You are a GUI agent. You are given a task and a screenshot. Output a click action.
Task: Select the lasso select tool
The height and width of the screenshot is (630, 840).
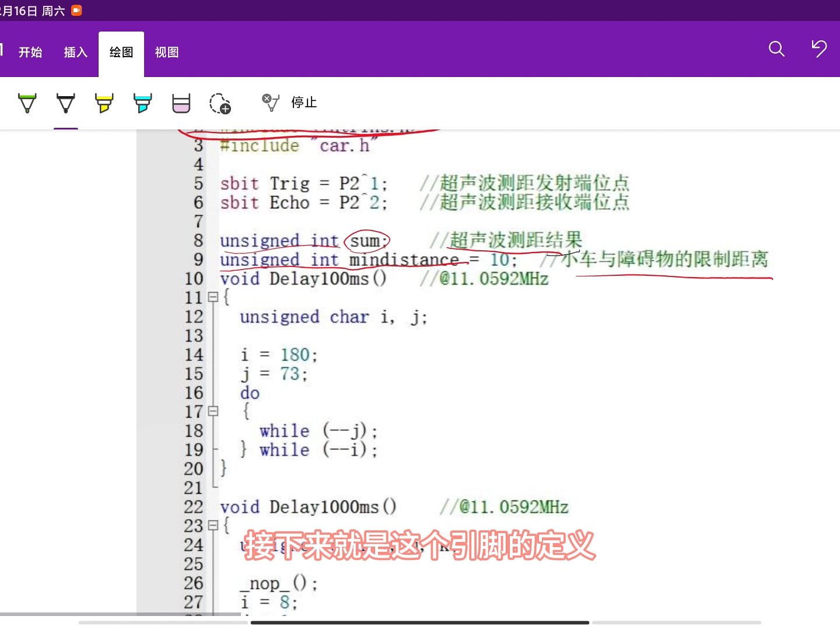pos(220,103)
